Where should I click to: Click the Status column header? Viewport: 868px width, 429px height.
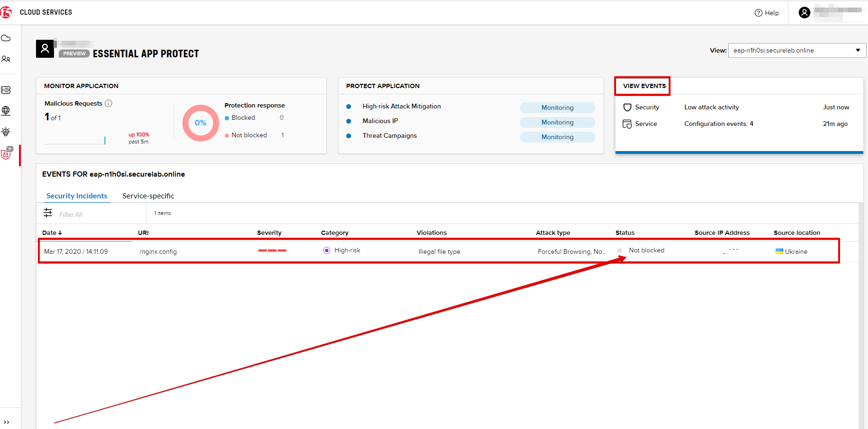tap(625, 233)
